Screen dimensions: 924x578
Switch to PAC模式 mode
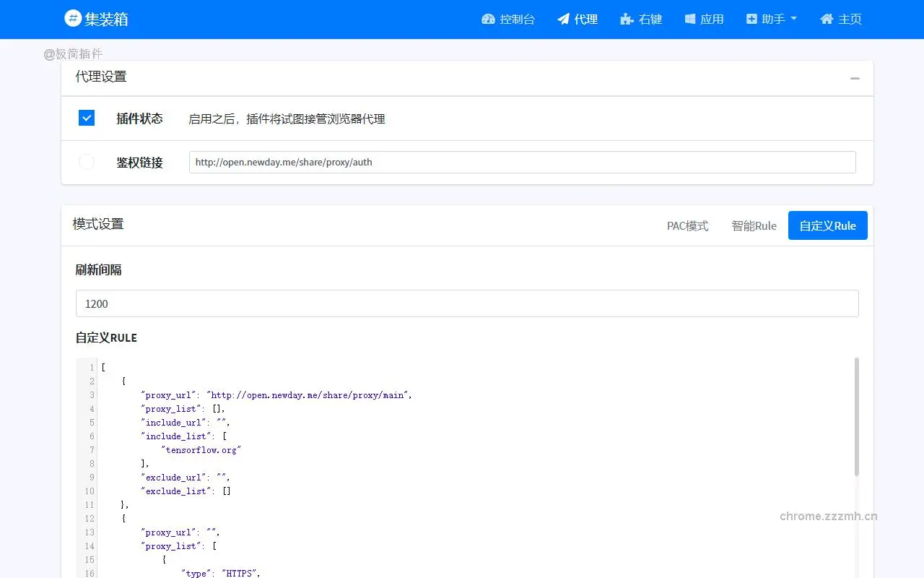687,225
